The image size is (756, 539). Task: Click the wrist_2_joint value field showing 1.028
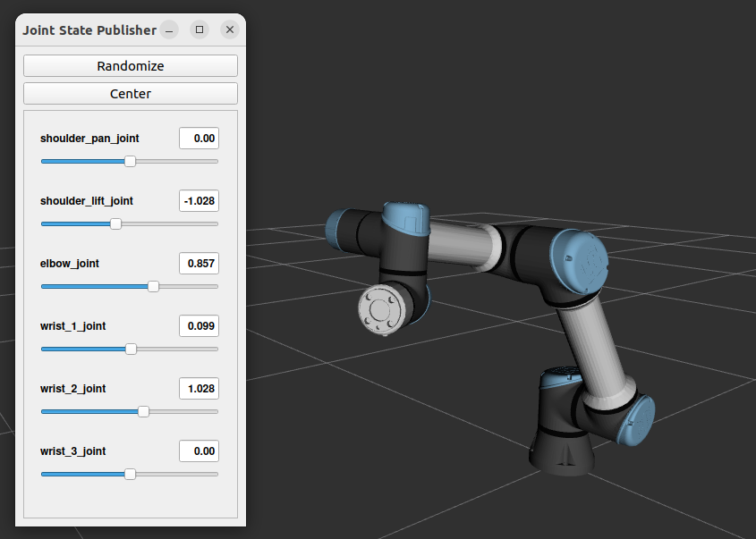pos(199,389)
